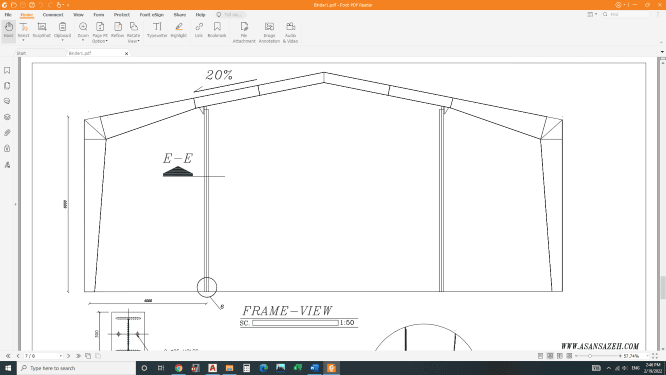Viewport: 666px width, 375px height.
Task: Open ribbon display mode dropdown
Action: 592,14
